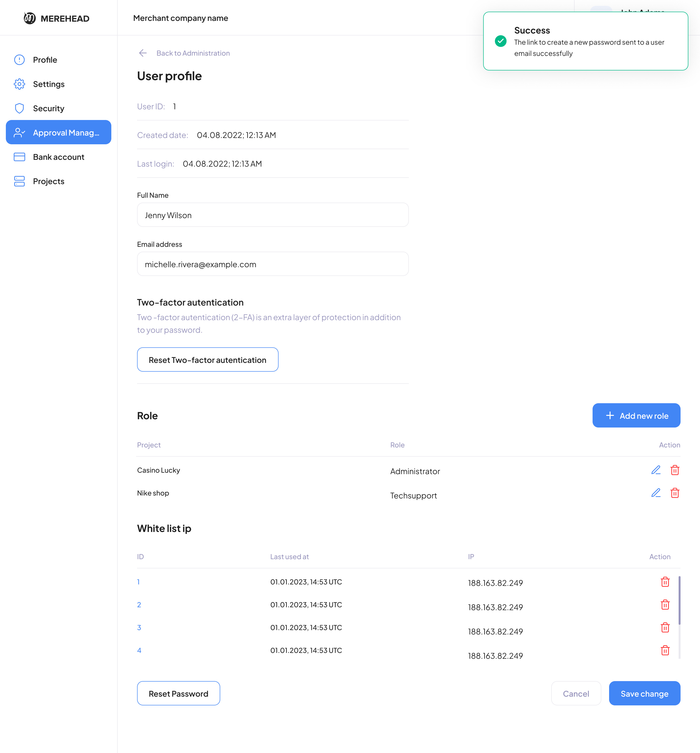Viewport: 700px width, 753px height.
Task: Delete whitelist IP entry with ID 3
Action: pyautogui.click(x=665, y=628)
